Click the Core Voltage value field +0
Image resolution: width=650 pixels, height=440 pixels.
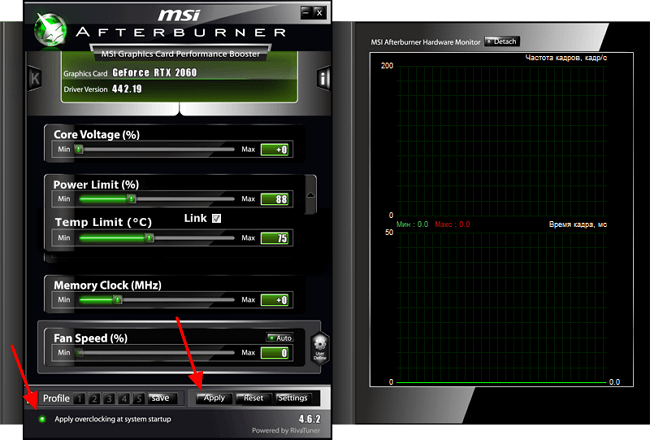click(275, 150)
